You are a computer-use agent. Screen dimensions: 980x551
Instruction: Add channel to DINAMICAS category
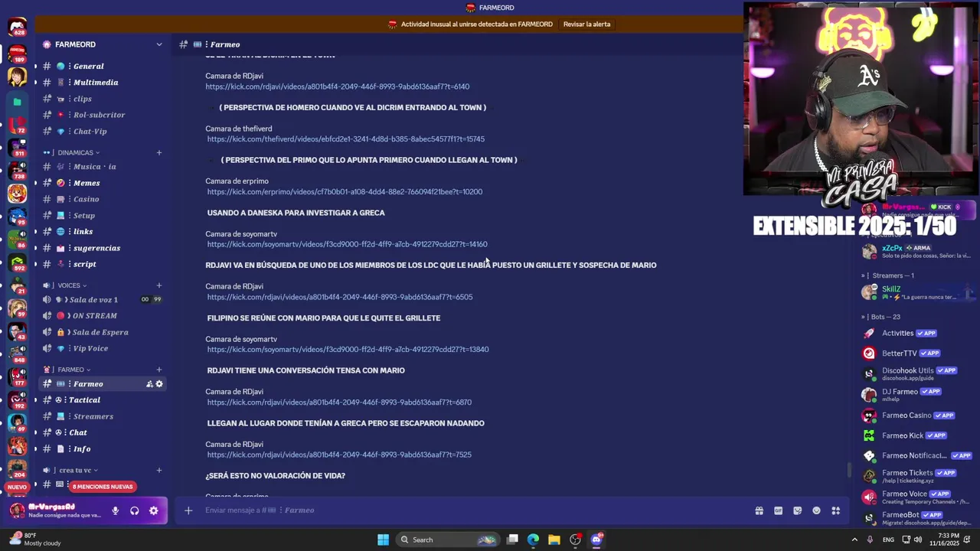click(x=159, y=152)
